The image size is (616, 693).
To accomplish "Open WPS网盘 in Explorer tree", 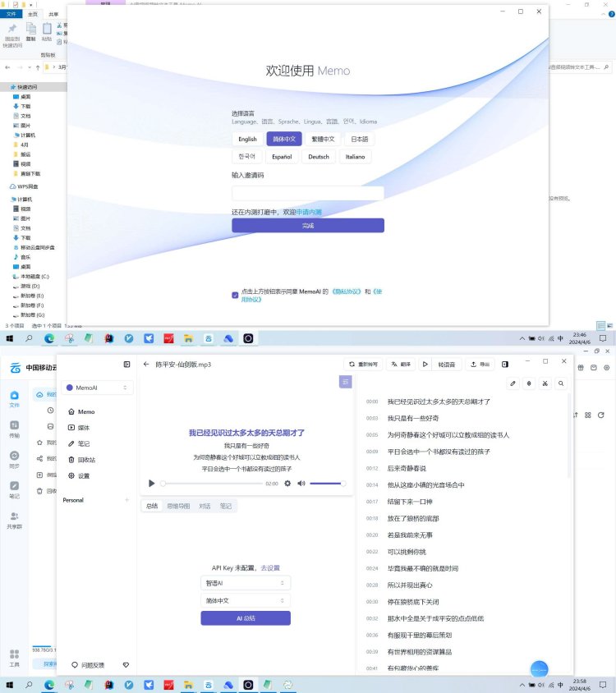I will 24,186.
